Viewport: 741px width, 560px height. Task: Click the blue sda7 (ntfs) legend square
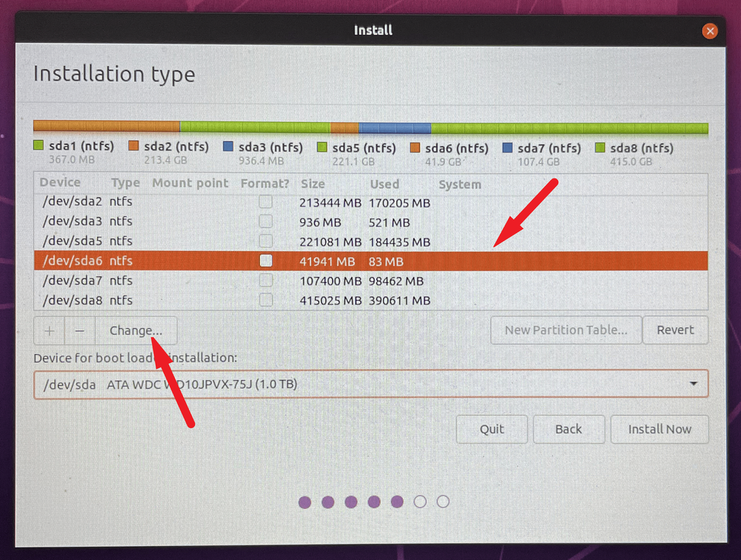pyautogui.click(x=507, y=147)
